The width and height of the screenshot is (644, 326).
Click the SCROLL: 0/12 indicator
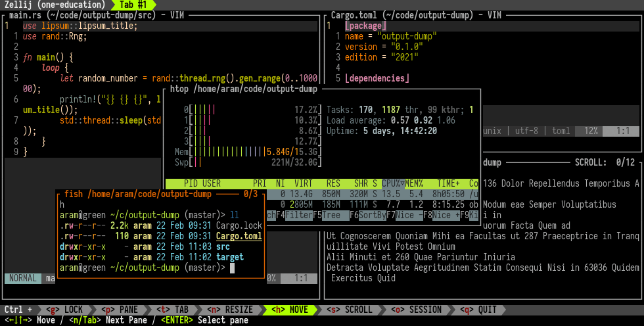point(605,162)
